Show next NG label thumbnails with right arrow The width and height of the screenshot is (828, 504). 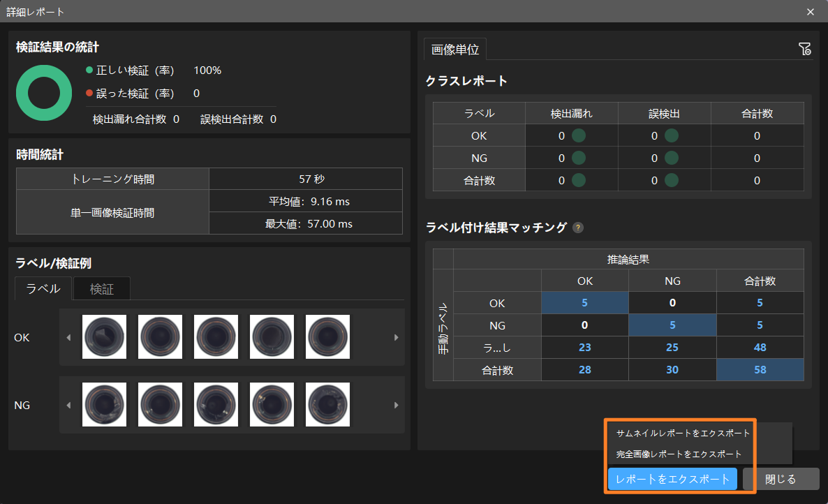(x=396, y=405)
